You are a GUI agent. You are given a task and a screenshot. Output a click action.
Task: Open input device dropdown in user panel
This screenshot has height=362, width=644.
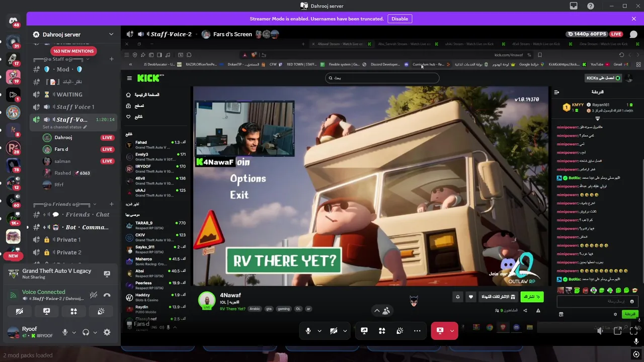tap(74, 332)
